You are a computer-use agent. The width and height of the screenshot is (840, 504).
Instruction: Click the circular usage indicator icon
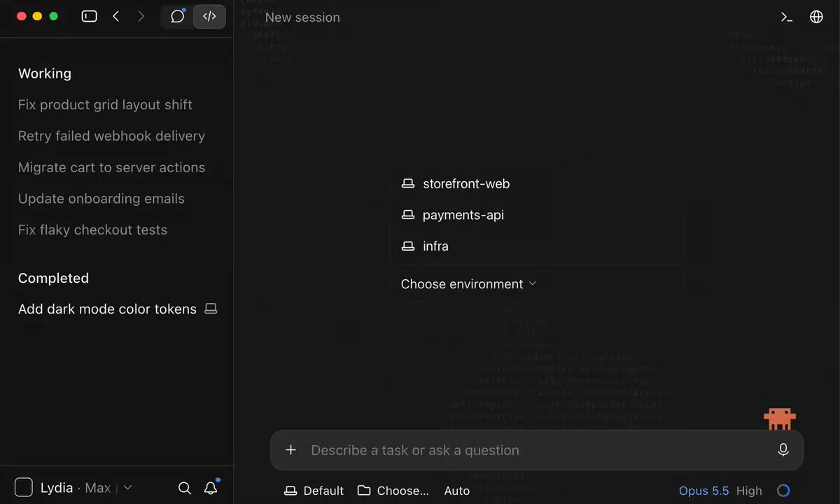pos(783,491)
